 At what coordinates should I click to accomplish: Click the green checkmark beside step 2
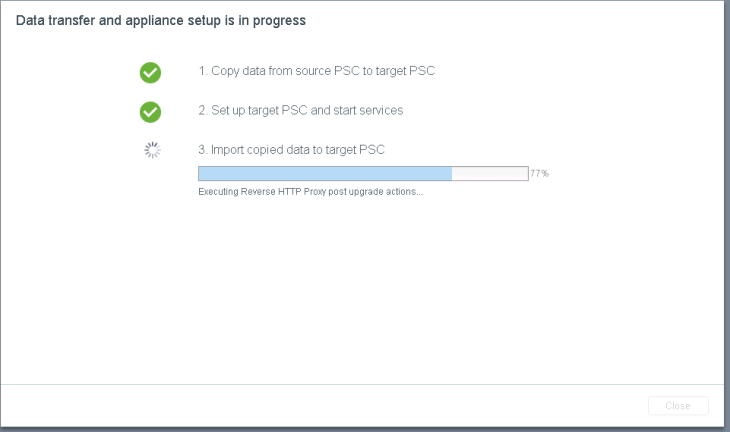151,111
